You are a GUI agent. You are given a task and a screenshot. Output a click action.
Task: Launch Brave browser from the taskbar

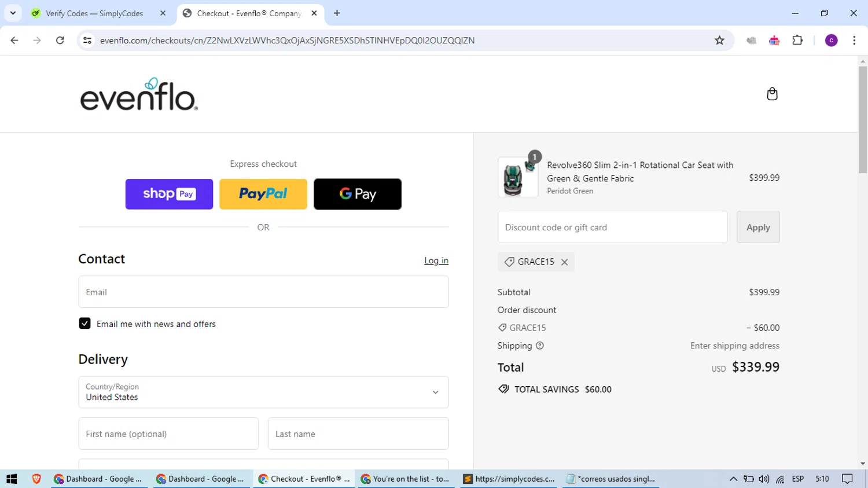[x=36, y=479]
